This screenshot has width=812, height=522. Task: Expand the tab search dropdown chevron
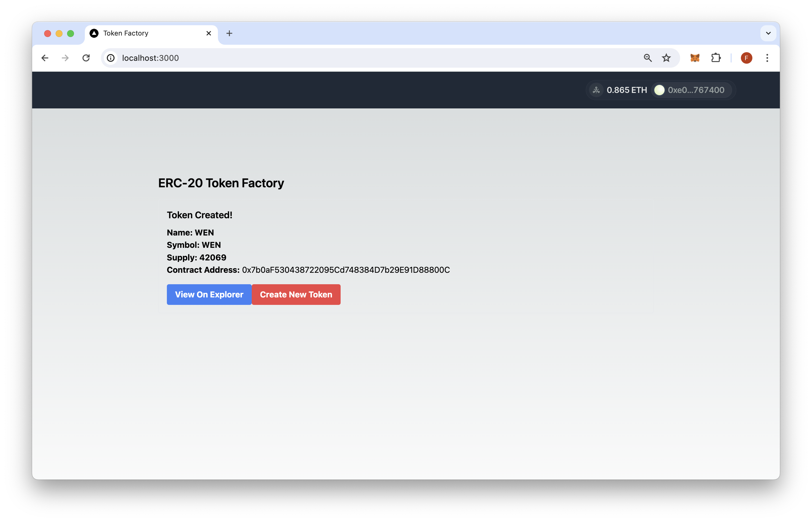tap(768, 33)
